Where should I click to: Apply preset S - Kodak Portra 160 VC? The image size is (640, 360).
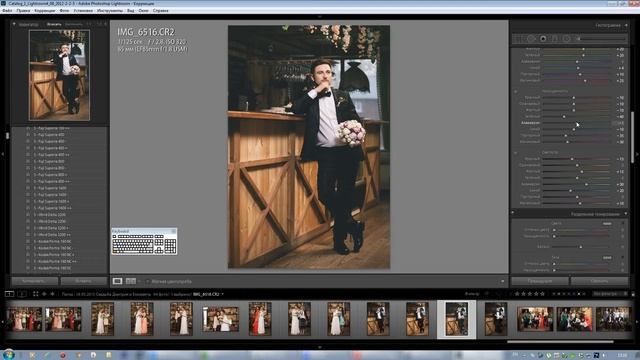click(52, 268)
